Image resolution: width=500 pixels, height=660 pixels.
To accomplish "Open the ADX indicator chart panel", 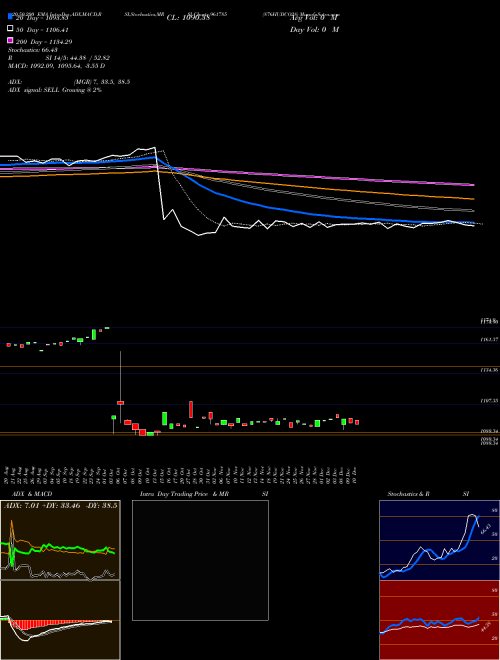I will pyautogui.click(x=60, y=540).
